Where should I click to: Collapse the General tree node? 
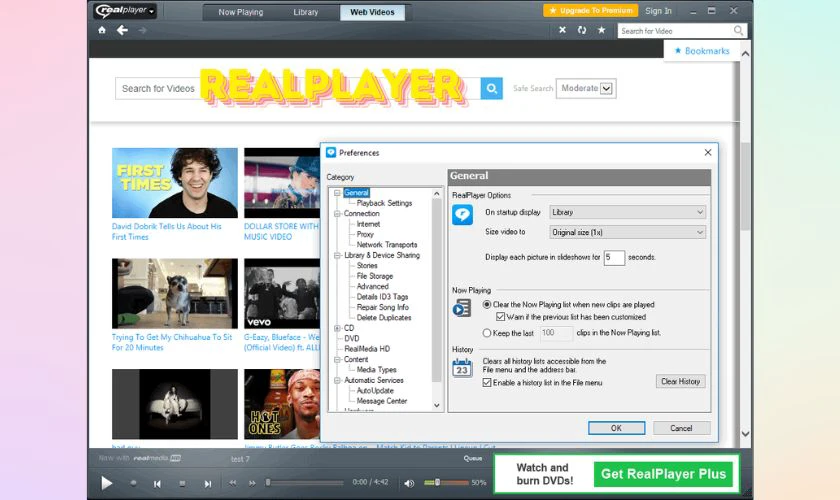[337, 193]
